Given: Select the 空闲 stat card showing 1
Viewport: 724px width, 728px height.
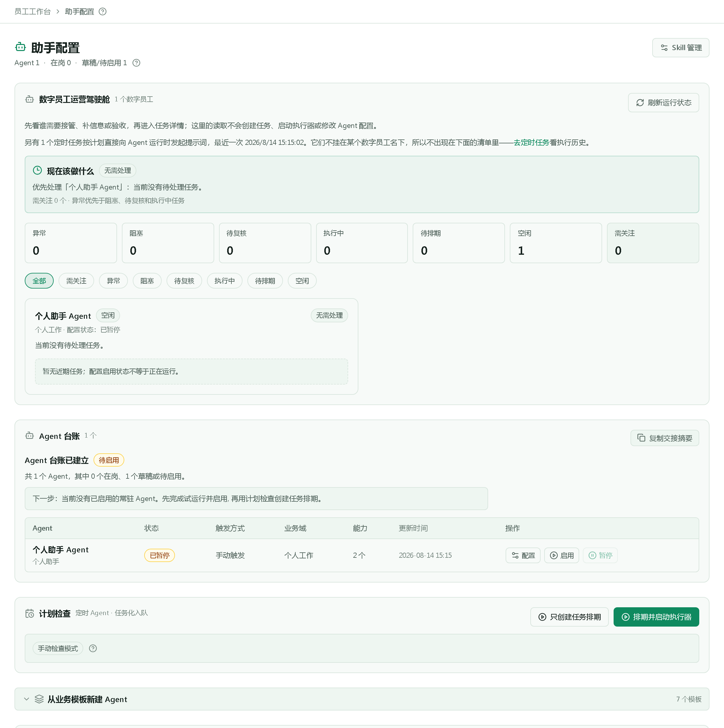Looking at the screenshot, I should coord(556,243).
